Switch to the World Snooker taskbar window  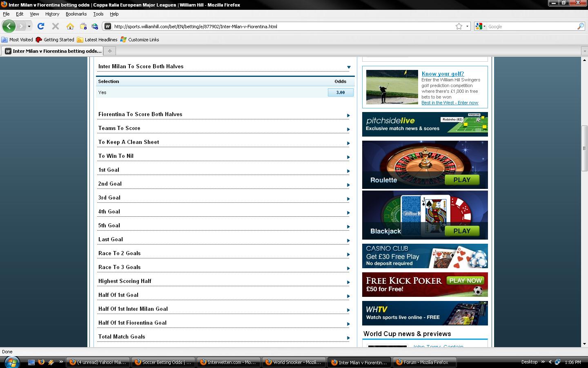point(294,362)
